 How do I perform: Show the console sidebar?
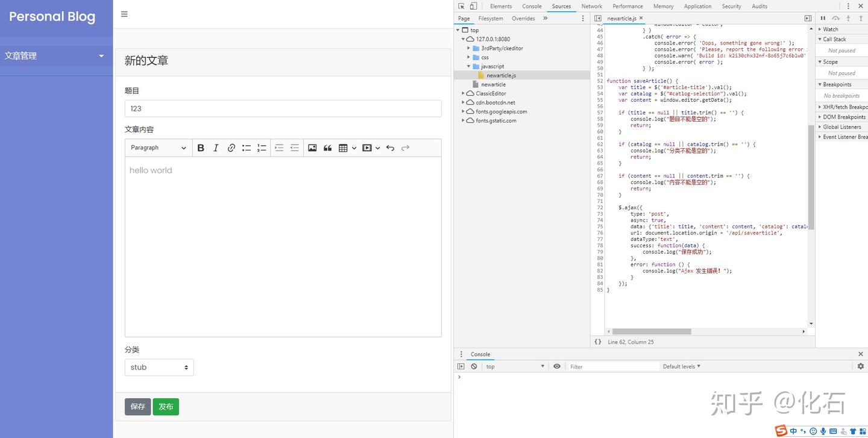(x=461, y=366)
